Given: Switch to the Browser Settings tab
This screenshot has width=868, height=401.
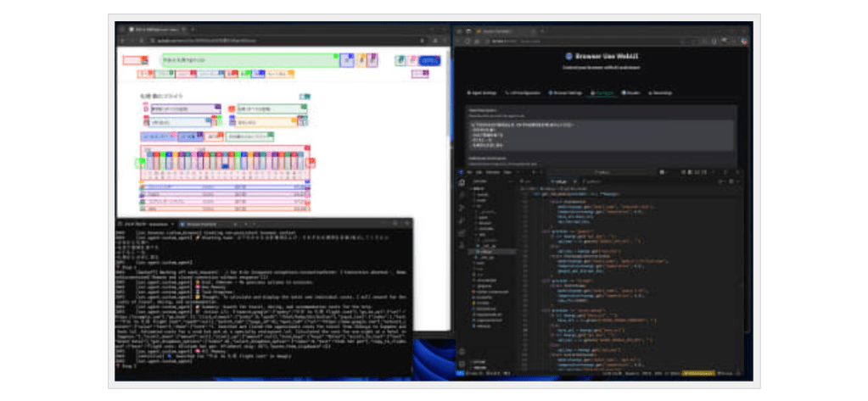Looking at the screenshot, I should pos(566,92).
